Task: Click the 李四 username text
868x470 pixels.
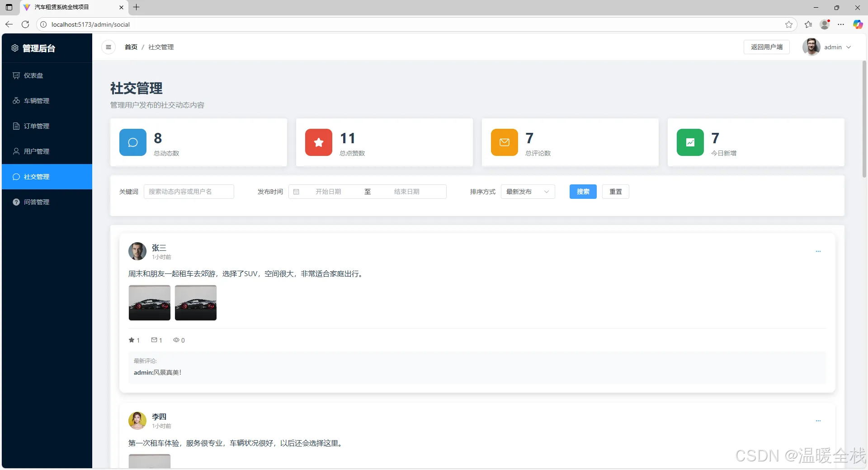Action: pos(159,417)
